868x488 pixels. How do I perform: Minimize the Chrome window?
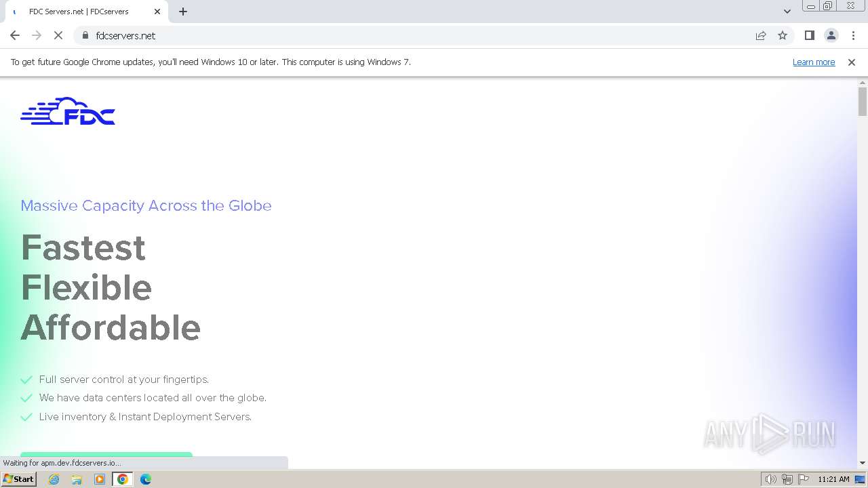(810, 6)
